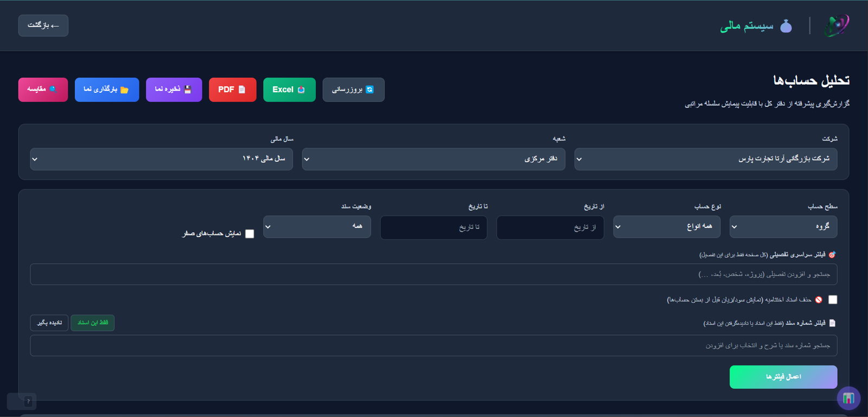Select the فقط این اسناد toggle option
This screenshot has width=868, height=417.
point(93,323)
